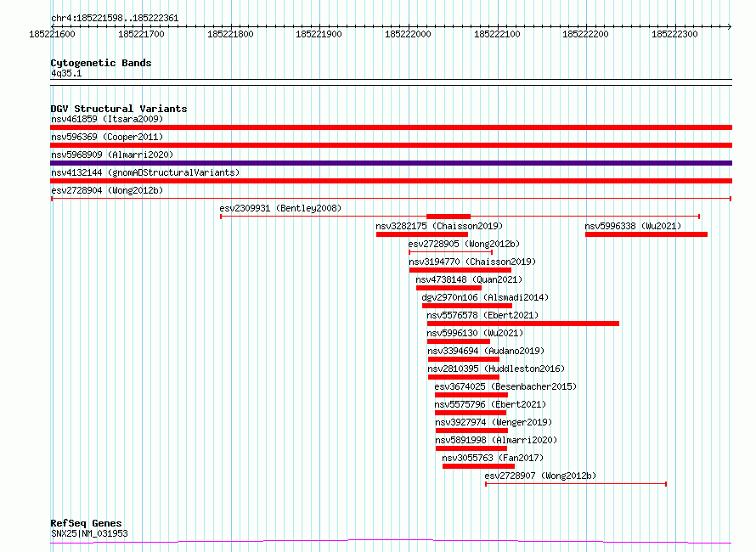Click the thick segment on esv2309931 line

(449, 217)
